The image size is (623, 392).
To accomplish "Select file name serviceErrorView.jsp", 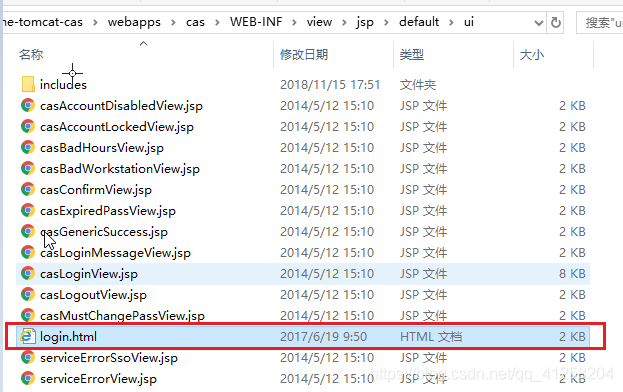I will pyautogui.click(x=98, y=379).
